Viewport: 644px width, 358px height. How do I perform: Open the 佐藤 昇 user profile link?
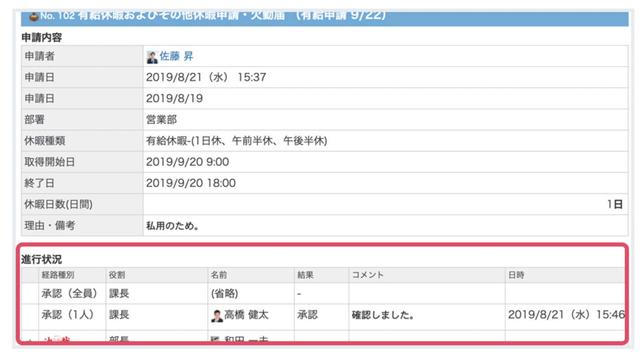(176, 56)
